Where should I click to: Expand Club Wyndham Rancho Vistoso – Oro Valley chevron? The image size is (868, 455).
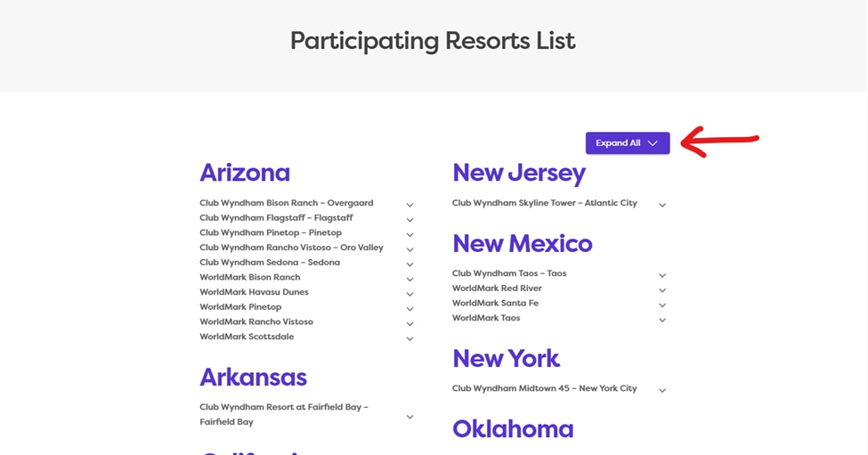pyautogui.click(x=410, y=249)
